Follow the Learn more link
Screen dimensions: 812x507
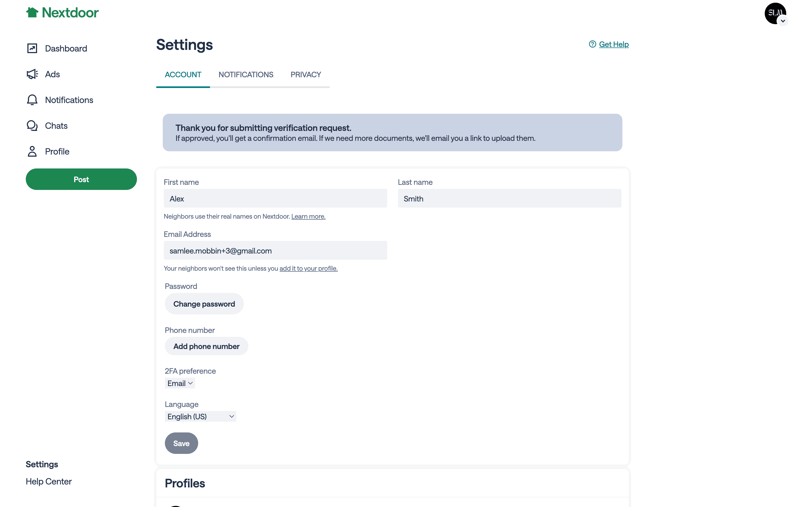tap(308, 216)
